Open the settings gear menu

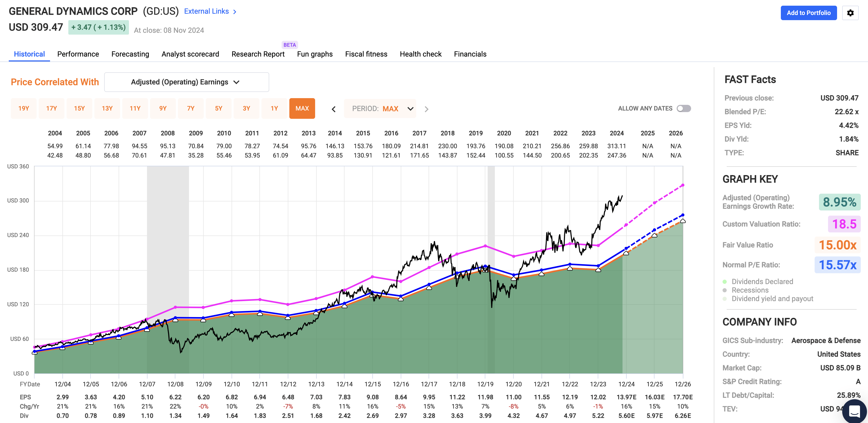pos(850,13)
